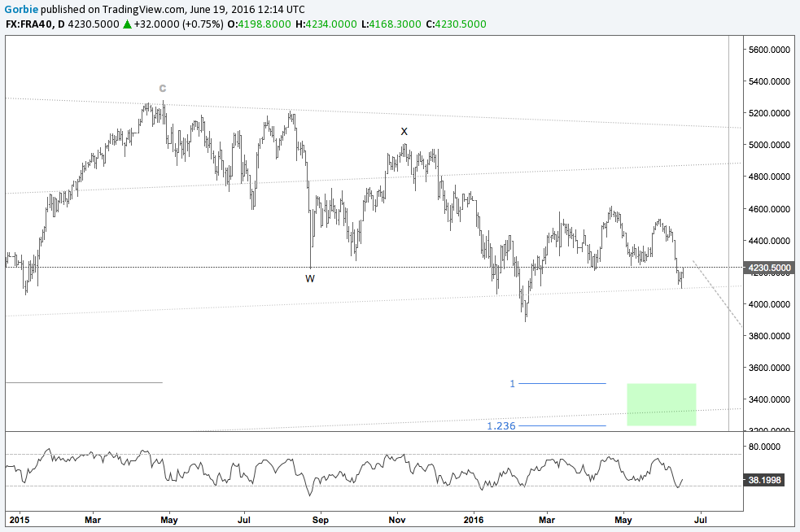Click the Sep time axis label
This screenshot has height=532, width=800.
coord(321,520)
